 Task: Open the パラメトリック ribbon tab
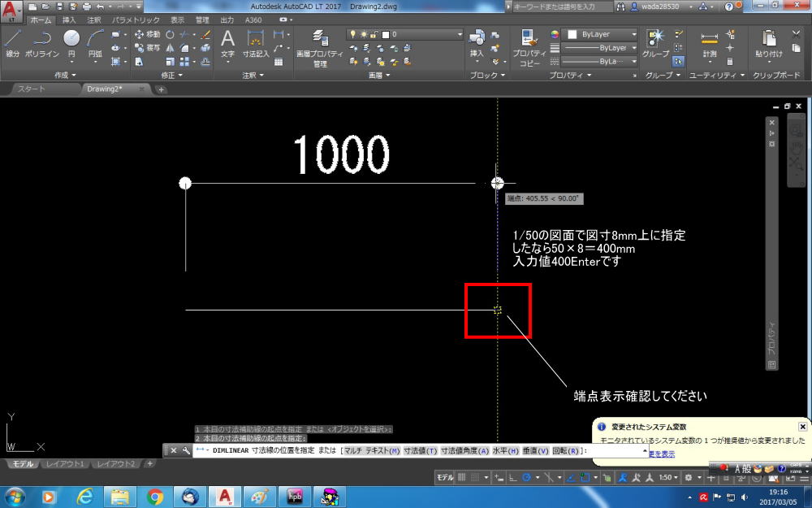tap(136, 20)
